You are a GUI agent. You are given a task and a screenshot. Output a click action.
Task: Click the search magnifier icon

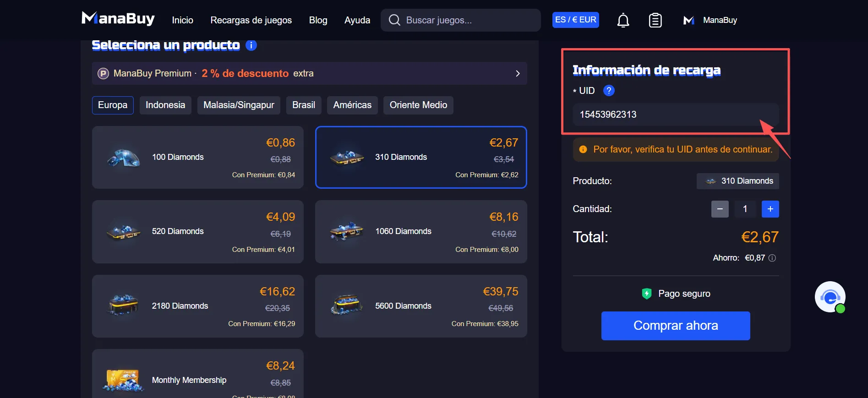tap(394, 20)
